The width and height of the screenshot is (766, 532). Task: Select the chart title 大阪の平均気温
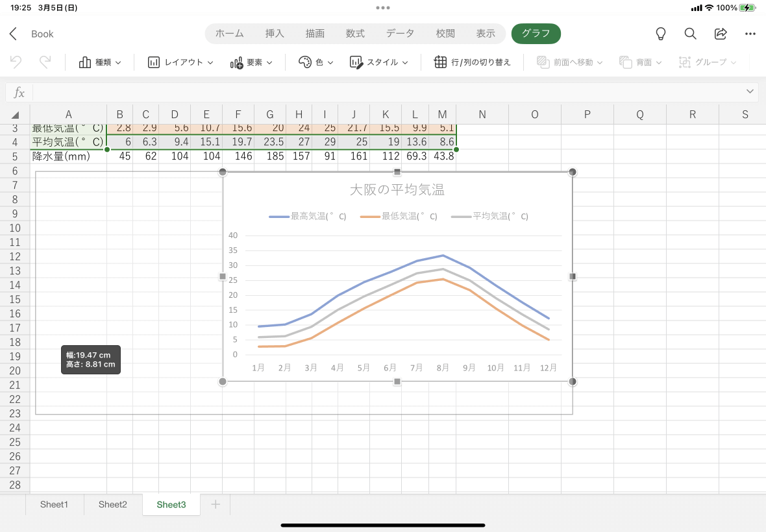tap(397, 189)
